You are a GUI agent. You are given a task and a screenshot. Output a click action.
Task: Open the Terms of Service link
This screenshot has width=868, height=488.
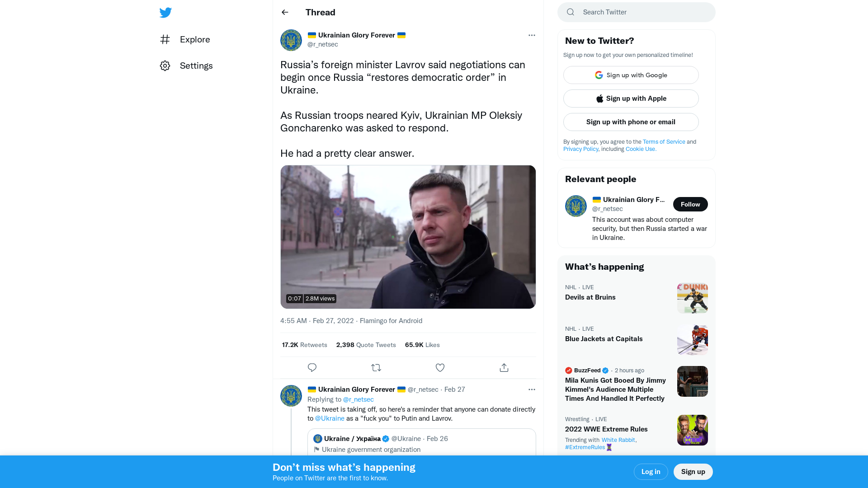click(x=664, y=142)
